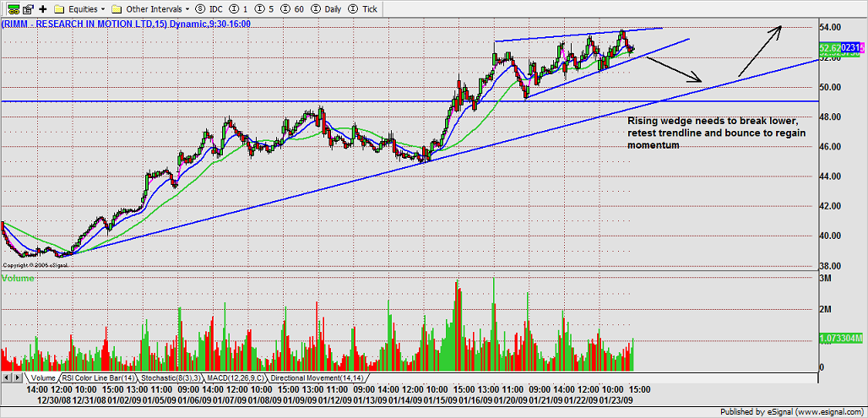Click the 46.00 price axis label
This screenshot has width=868, height=418.
tap(830, 146)
